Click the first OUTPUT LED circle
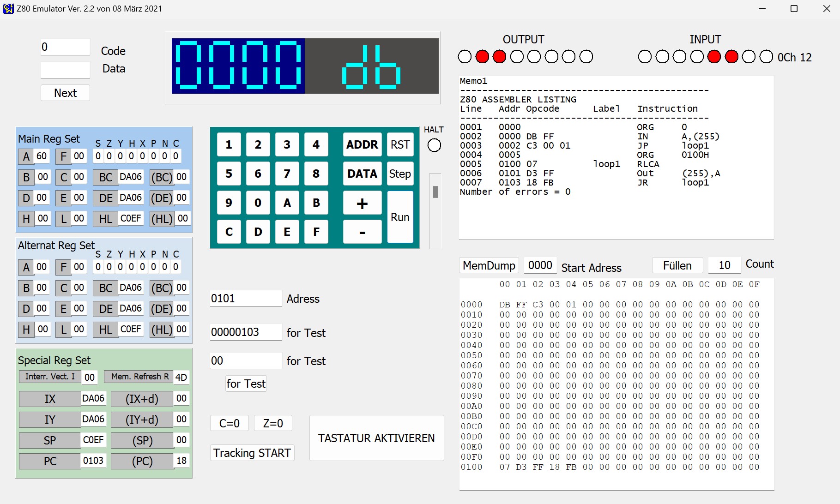The width and height of the screenshot is (840, 504). [465, 57]
